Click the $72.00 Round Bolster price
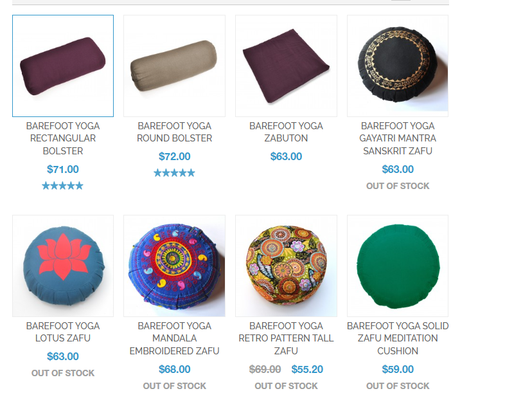Image resolution: width=532 pixels, height=400 pixels. pyautogui.click(x=174, y=156)
